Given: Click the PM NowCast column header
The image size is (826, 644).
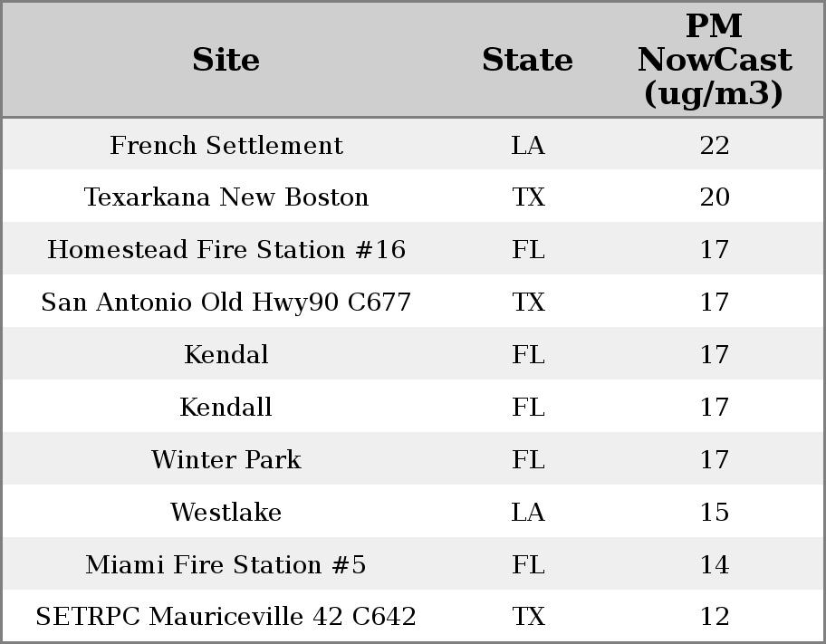Looking at the screenshot, I should coord(714,61).
